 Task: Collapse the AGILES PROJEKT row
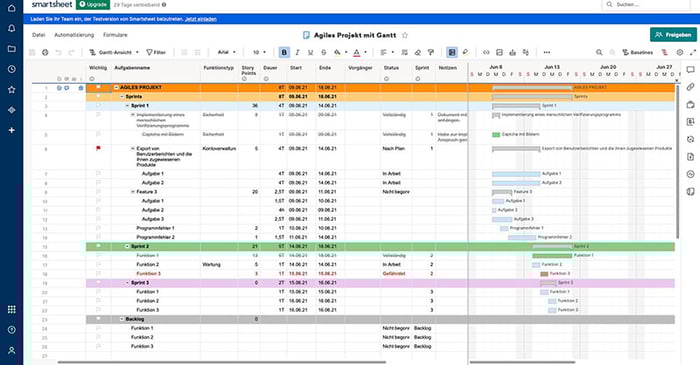pos(117,87)
